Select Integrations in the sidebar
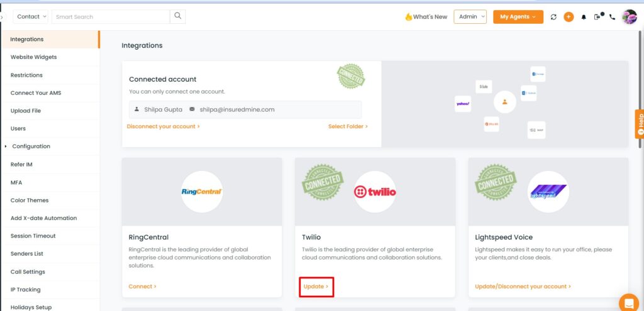Screen dimensions: 644x311 coord(50,40)
